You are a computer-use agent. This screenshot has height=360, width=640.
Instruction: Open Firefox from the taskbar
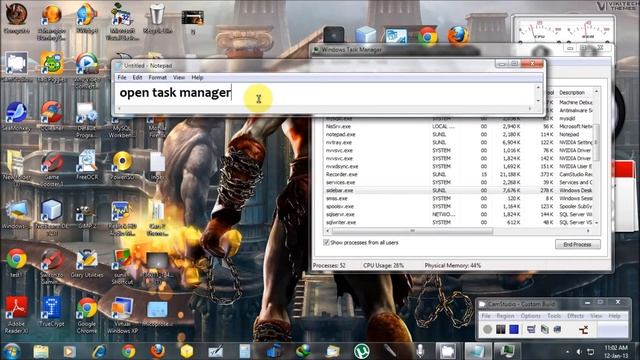point(158,351)
